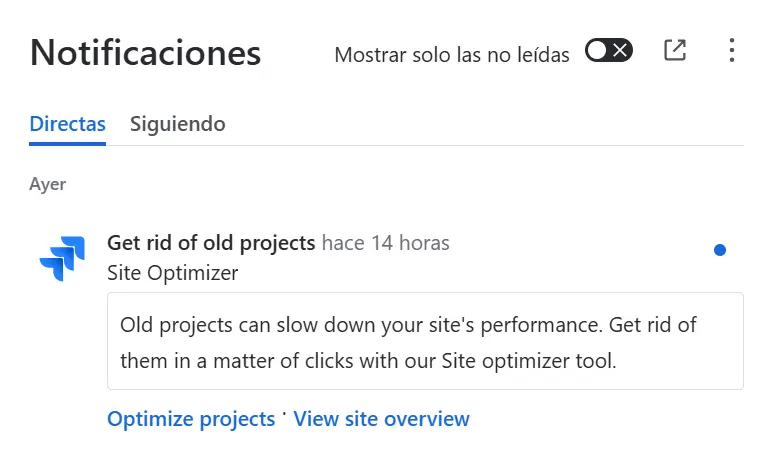Enable the "Mostrar solo las no leídas" toggle
This screenshot has width=774, height=473.
pos(608,51)
